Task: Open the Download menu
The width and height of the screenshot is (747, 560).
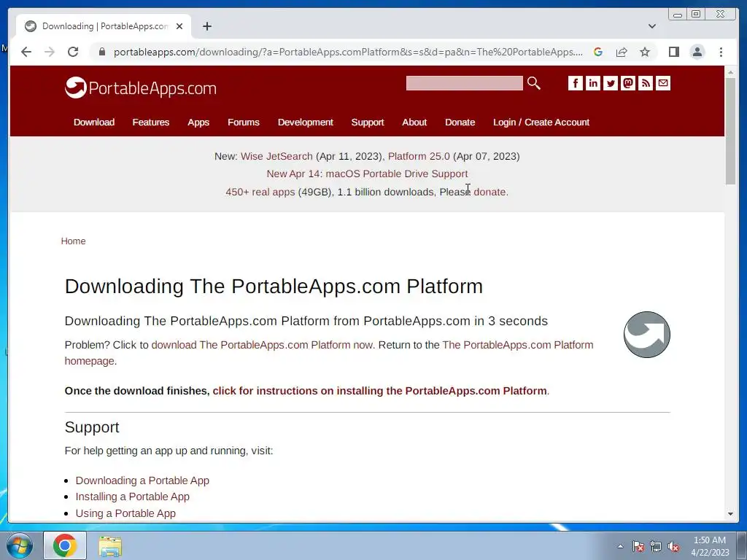Action: click(x=94, y=122)
